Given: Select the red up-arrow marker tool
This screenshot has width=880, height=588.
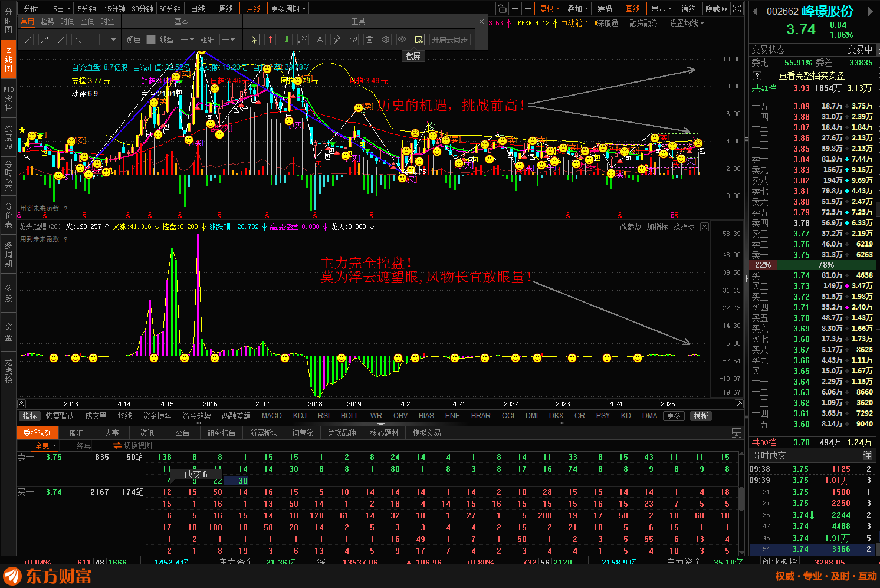Looking at the screenshot, I should click(270, 40).
